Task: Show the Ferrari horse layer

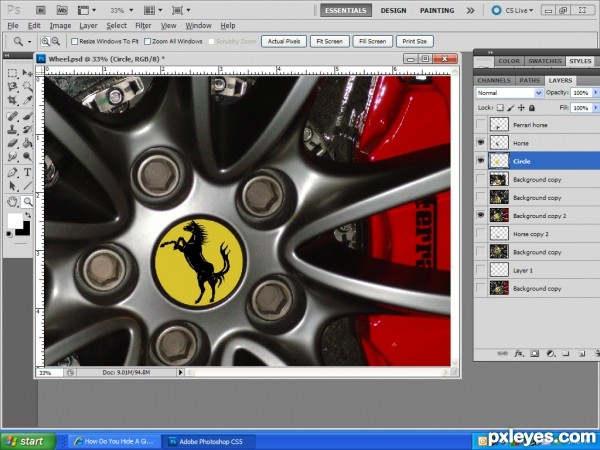Action: (x=481, y=125)
